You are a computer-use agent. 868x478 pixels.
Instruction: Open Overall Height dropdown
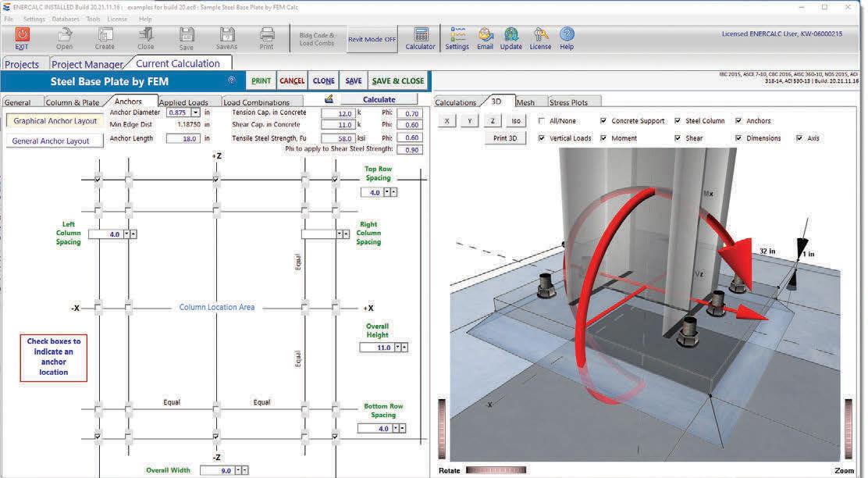397,348
